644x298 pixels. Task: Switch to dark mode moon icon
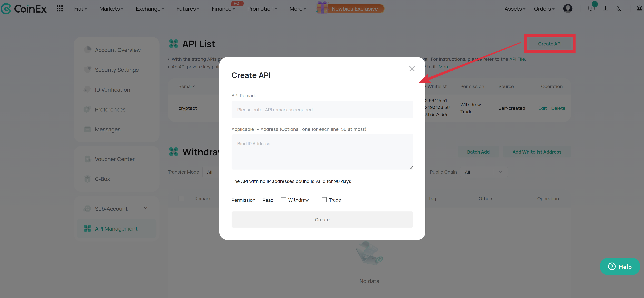point(619,9)
